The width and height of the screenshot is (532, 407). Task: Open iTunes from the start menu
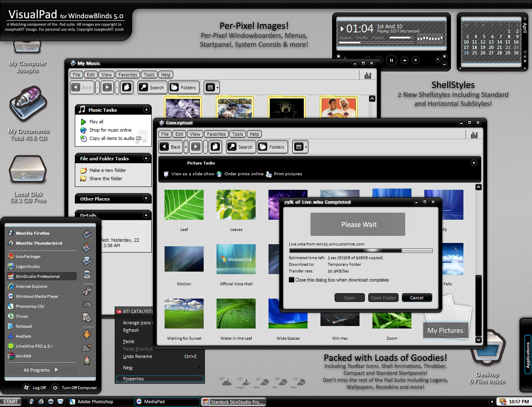(18, 316)
